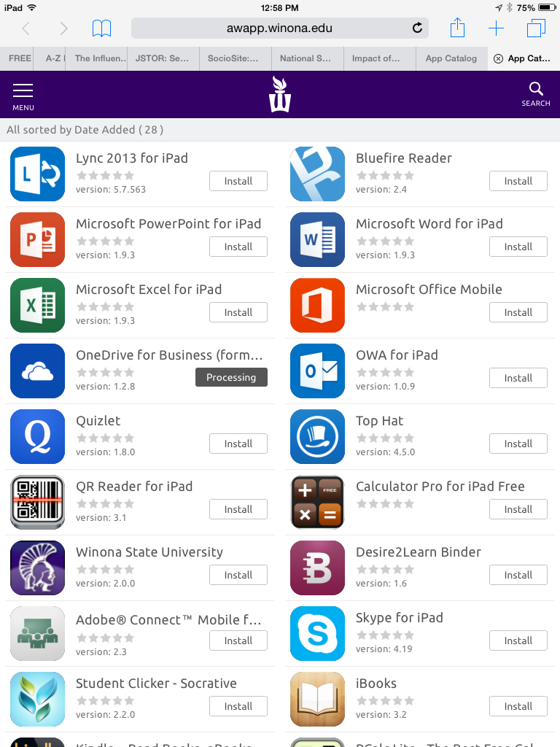This screenshot has height=747, width=560.
Task: Select the Top Hat app icon
Action: click(317, 436)
